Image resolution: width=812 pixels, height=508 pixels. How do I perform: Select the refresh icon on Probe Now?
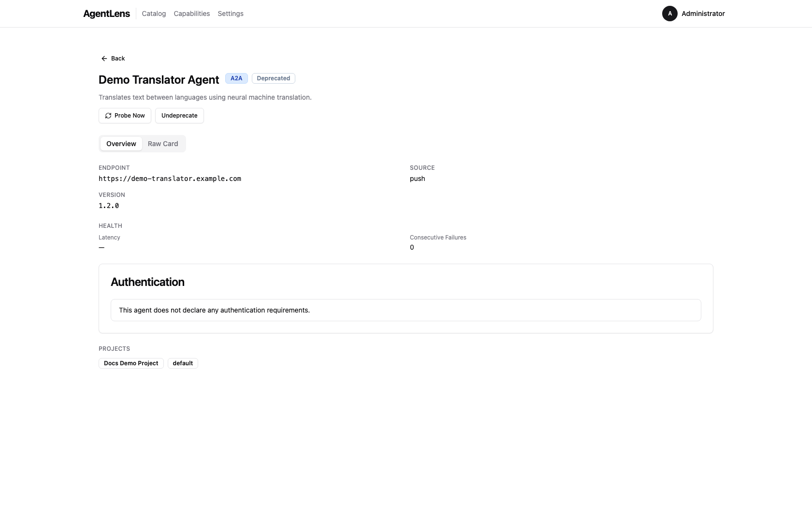click(108, 116)
